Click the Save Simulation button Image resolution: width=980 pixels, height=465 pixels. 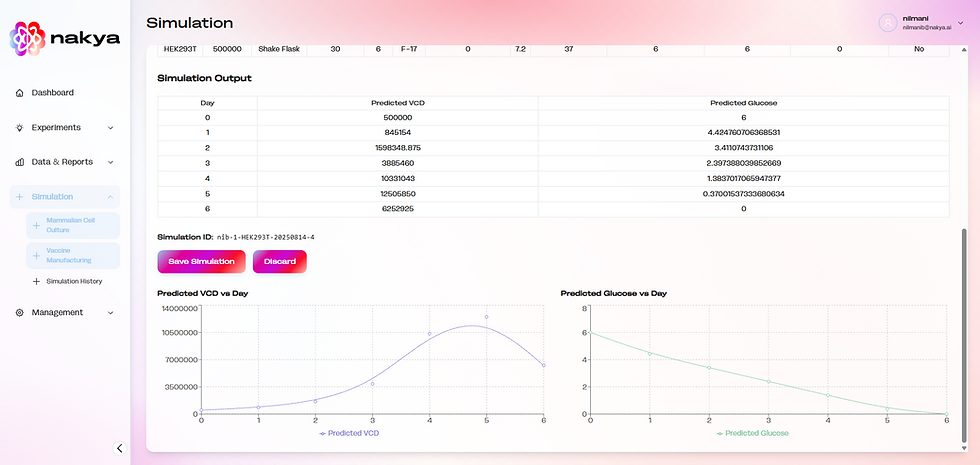pos(201,262)
